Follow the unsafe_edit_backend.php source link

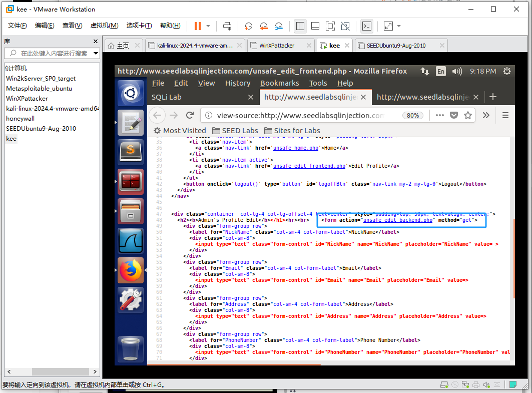coord(398,220)
